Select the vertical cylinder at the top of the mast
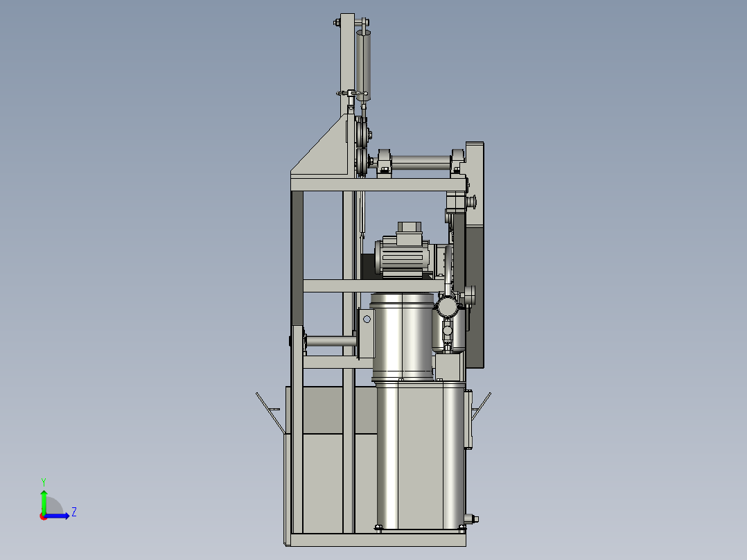Viewport: 747px width, 560px height. tap(363, 64)
